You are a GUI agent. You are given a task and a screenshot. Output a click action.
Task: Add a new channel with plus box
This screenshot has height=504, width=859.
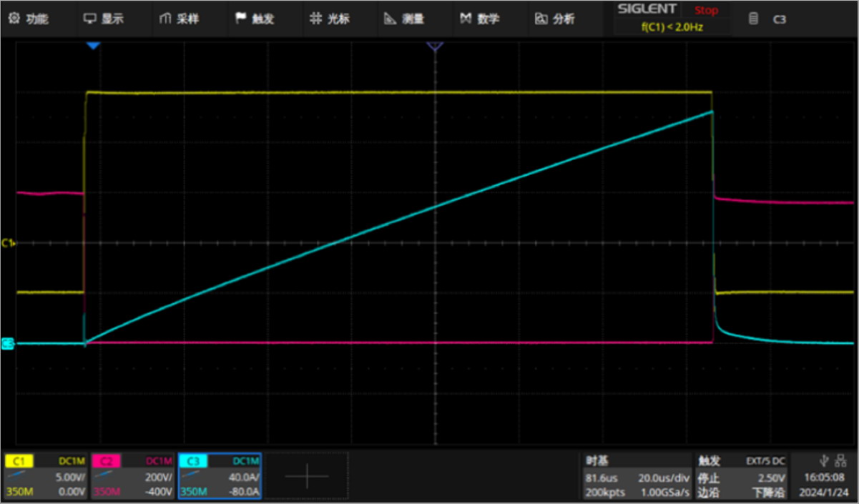pos(307,477)
